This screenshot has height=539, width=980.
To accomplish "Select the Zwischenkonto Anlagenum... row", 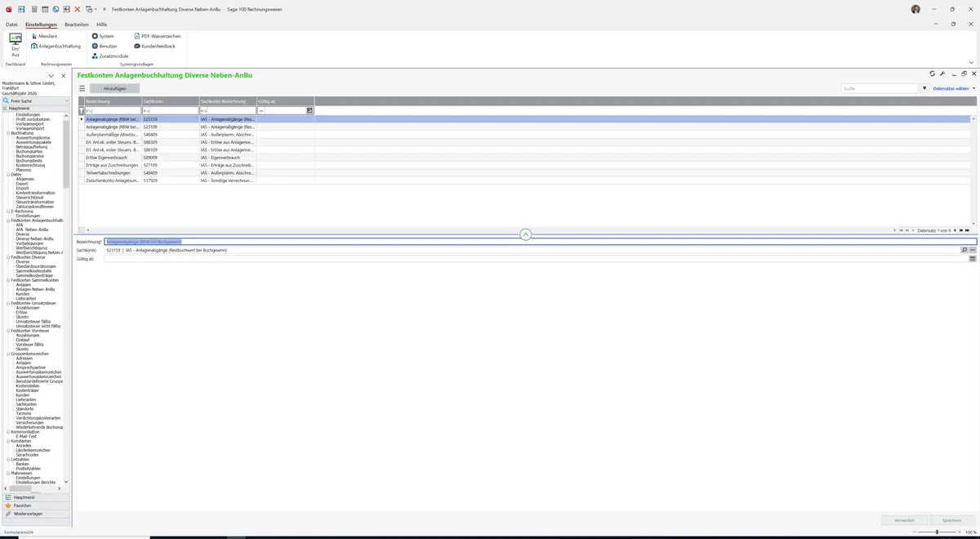I will (x=525, y=181).
